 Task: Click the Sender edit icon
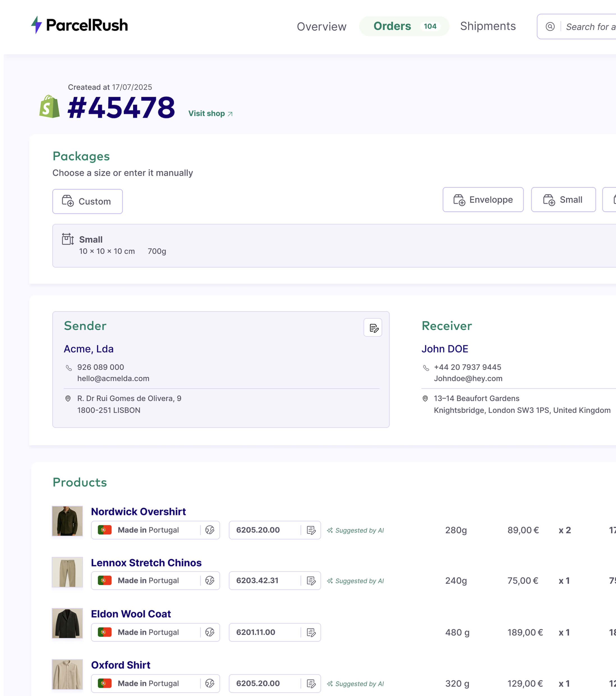(x=373, y=328)
